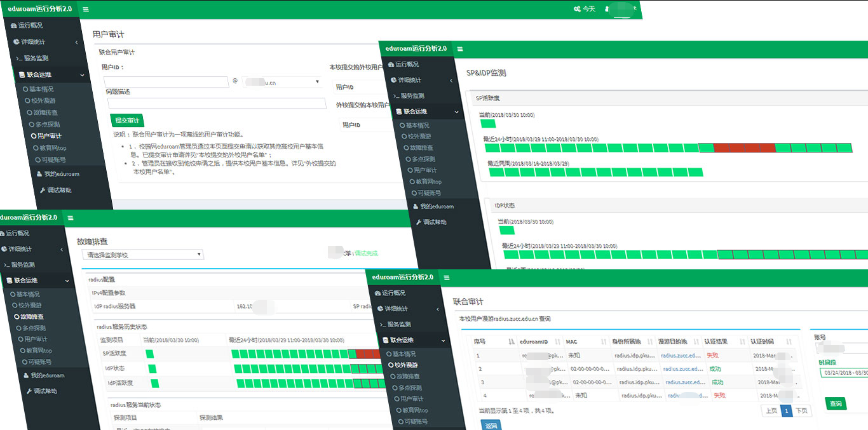Select 多点探测 in SP&IDP监测 window sidebar
This screenshot has width=868, height=430.
point(419,159)
